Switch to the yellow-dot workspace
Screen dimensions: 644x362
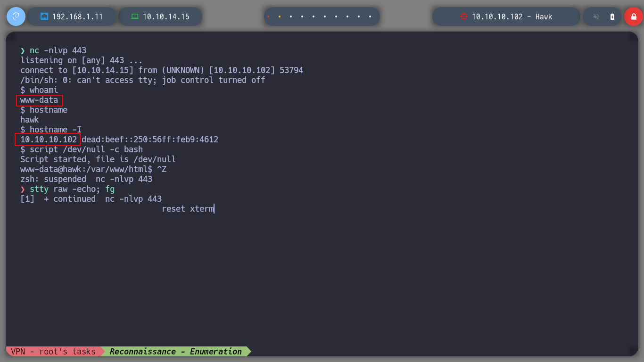coord(280,16)
